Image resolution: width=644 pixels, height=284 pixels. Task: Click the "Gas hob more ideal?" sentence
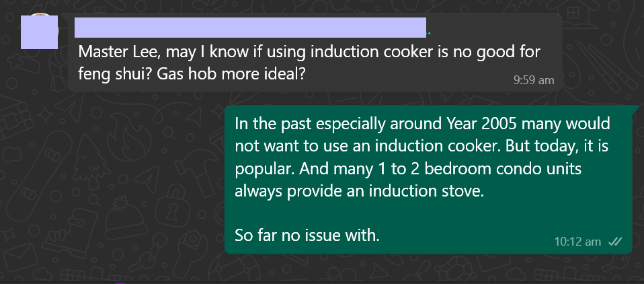click(x=232, y=73)
